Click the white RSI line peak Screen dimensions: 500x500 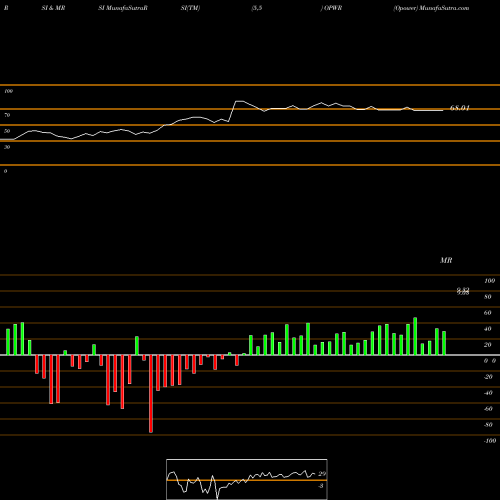[x=239, y=101]
